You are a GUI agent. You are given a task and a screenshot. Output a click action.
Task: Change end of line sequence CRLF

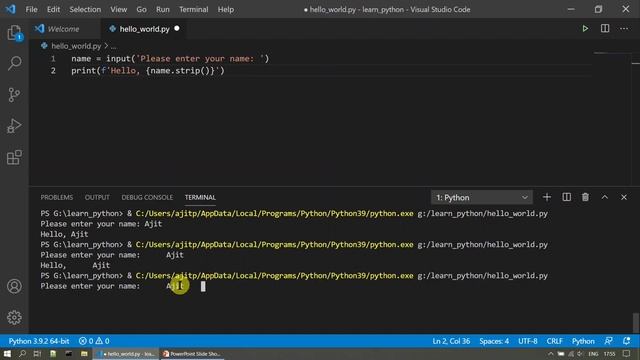pyautogui.click(x=554, y=341)
